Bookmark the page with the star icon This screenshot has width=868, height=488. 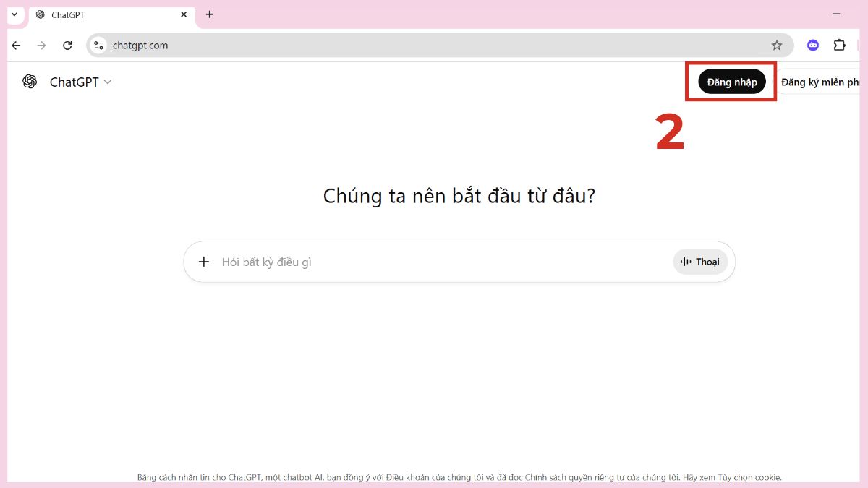point(776,45)
